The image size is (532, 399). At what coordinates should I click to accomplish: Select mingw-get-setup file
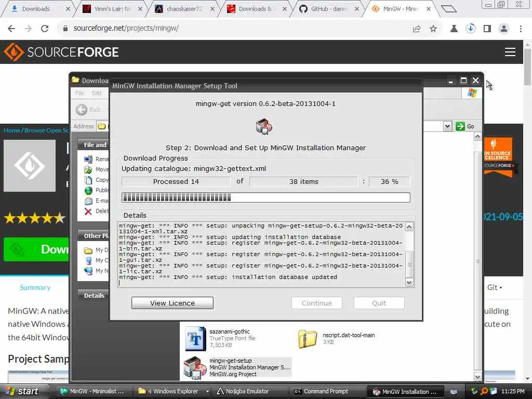(x=237, y=367)
